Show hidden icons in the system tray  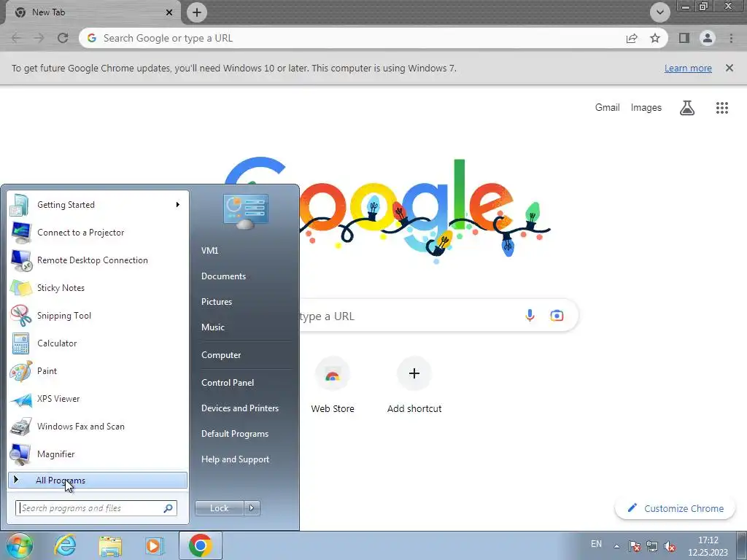[616, 546]
